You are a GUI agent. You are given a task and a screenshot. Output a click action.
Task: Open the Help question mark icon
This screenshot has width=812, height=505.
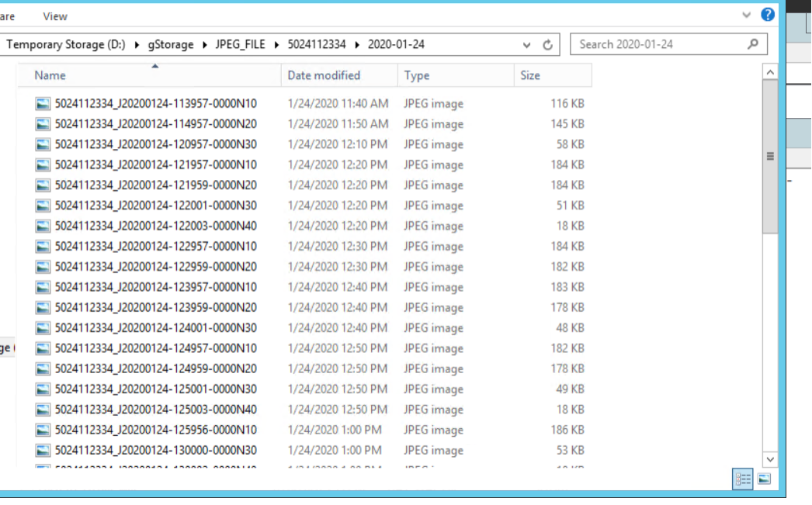pos(768,15)
